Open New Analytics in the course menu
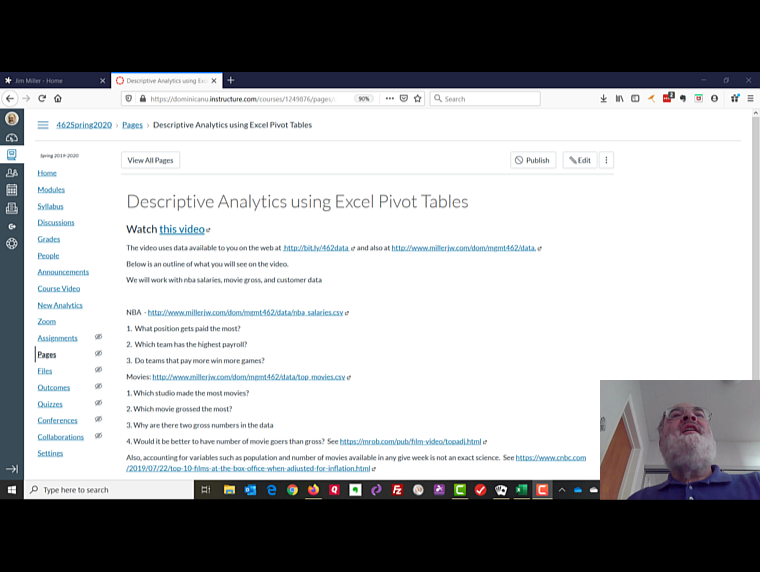Image resolution: width=760 pixels, height=572 pixels. pos(60,305)
